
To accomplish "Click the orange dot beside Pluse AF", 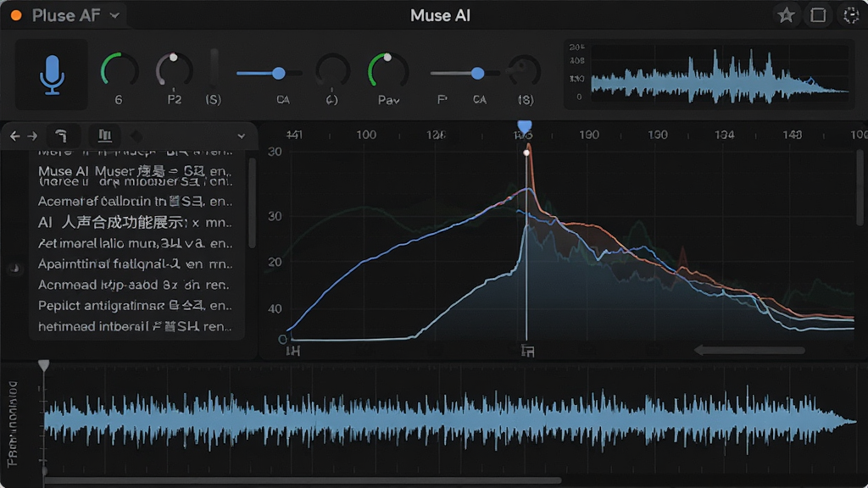I will [16, 15].
